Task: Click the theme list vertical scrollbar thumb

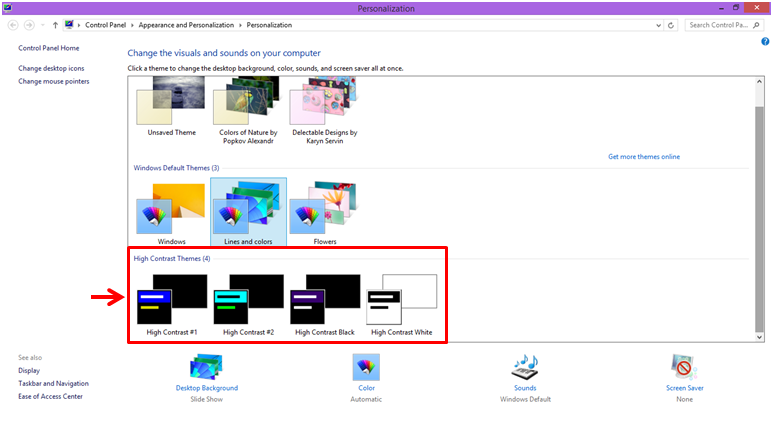Action: (x=759, y=219)
